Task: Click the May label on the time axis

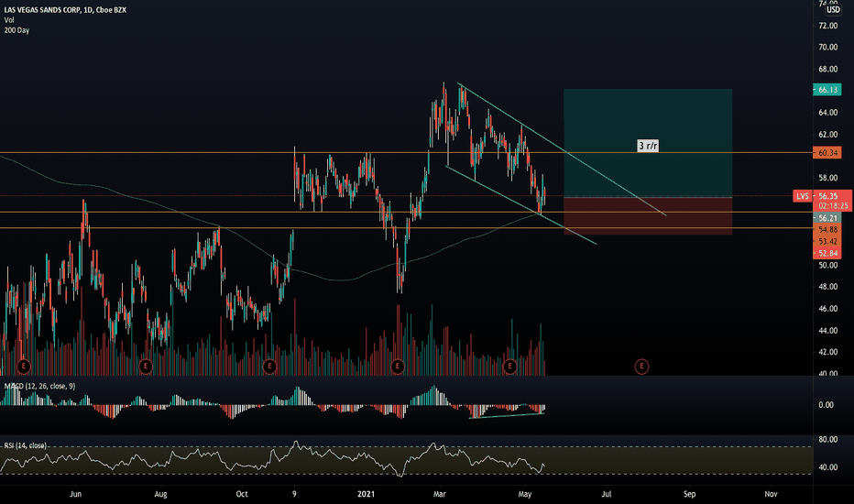Action: [x=525, y=494]
